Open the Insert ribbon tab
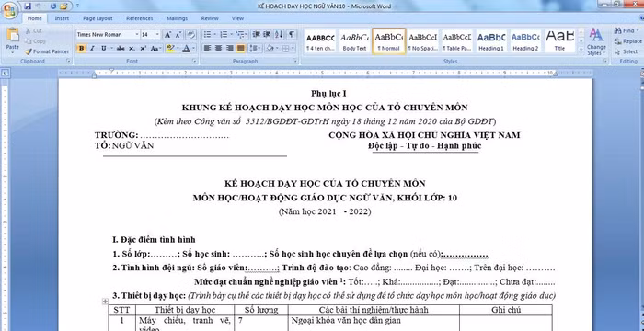Image resolution: width=644 pixels, height=331 pixels. pyautogui.click(x=62, y=18)
